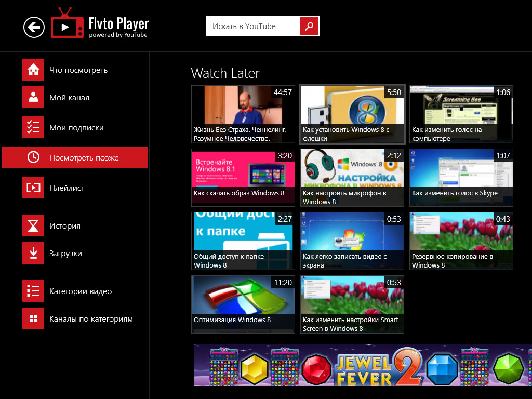
Task: Open video Как изменить настройки Smart Screen
Action: click(352, 304)
